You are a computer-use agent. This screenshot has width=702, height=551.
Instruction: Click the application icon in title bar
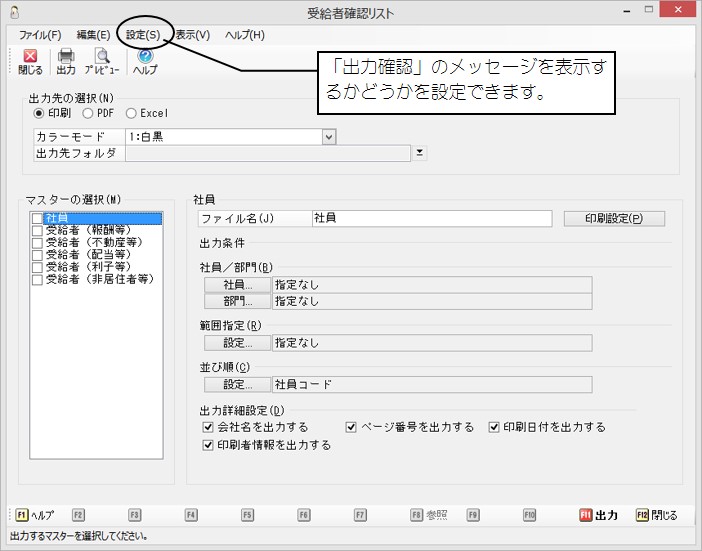click(12, 13)
